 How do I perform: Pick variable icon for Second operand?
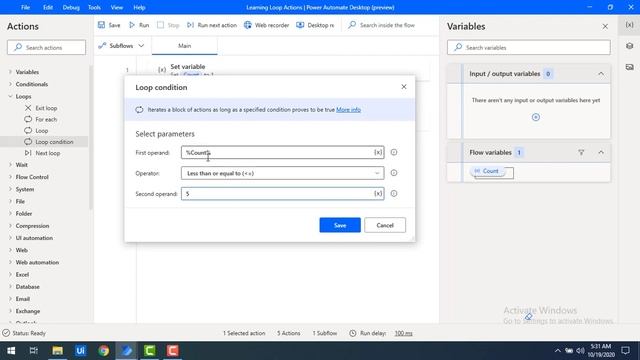click(x=378, y=193)
